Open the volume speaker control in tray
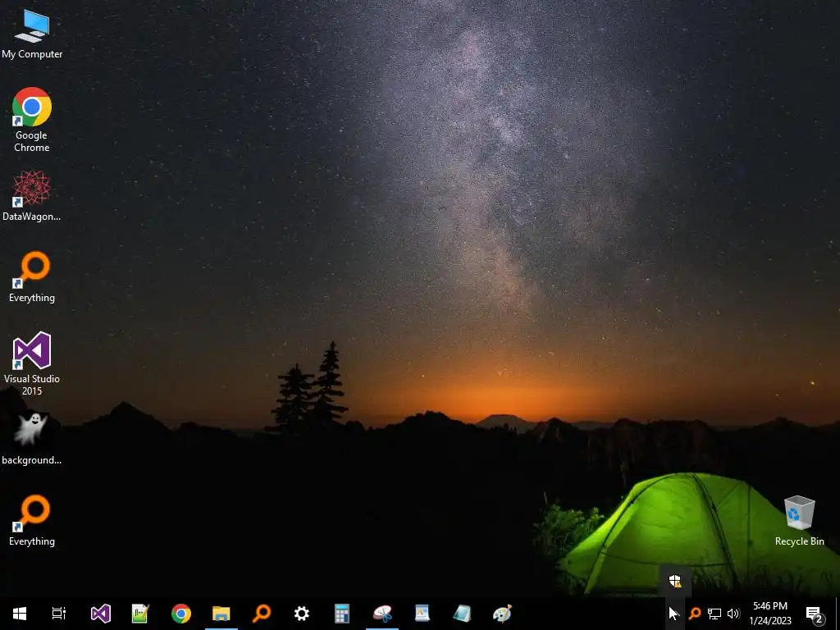Image resolution: width=840 pixels, height=630 pixels. click(x=733, y=614)
